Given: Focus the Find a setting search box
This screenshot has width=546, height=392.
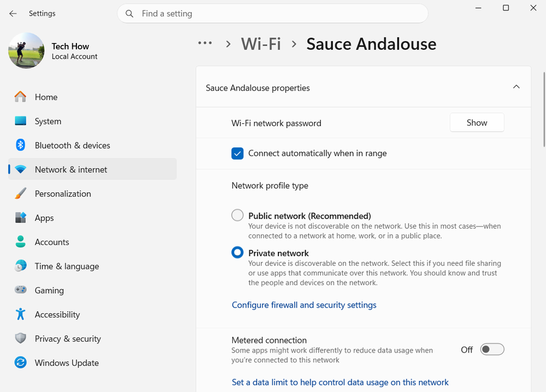Looking at the screenshot, I should tap(272, 13).
